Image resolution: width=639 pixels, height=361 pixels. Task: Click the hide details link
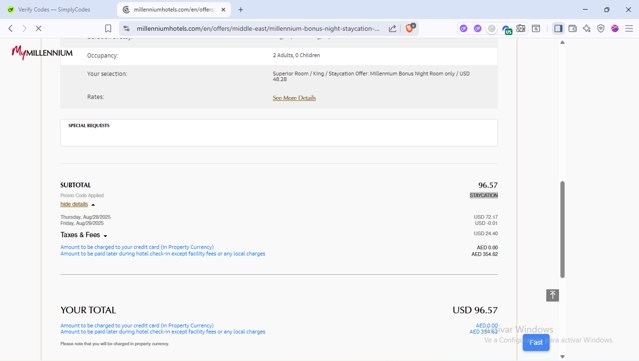(x=74, y=204)
